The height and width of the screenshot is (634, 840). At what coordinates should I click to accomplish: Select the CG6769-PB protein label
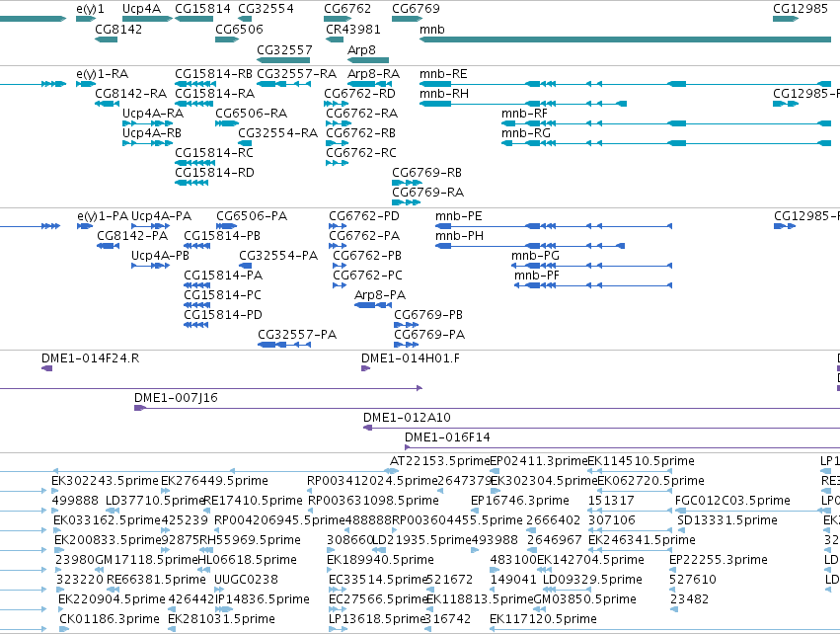pyautogui.click(x=428, y=315)
